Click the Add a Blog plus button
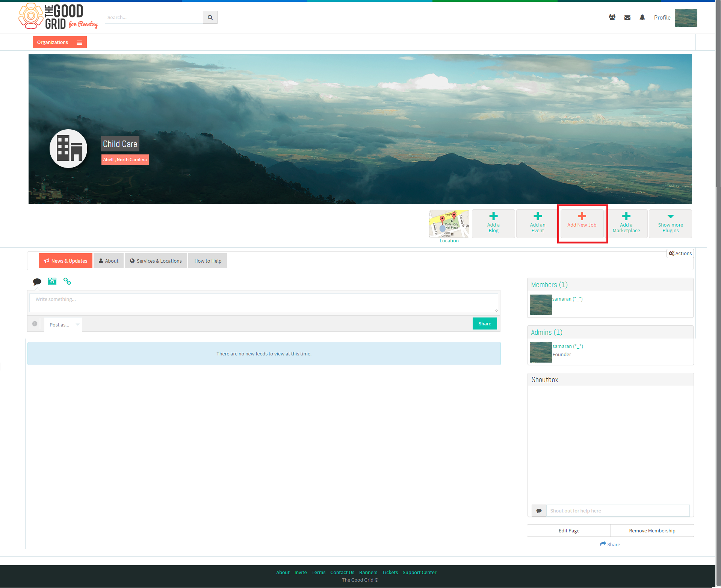This screenshot has height=588, width=721. [x=493, y=224]
